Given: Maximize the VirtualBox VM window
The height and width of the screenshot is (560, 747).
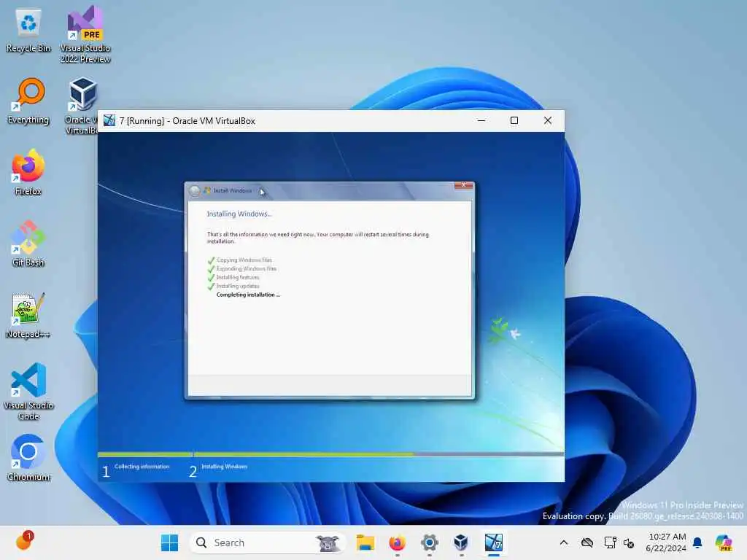Looking at the screenshot, I should (x=514, y=120).
